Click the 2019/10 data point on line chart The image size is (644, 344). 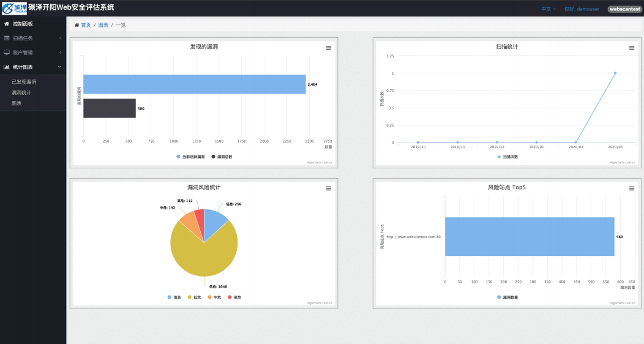pyautogui.click(x=418, y=143)
